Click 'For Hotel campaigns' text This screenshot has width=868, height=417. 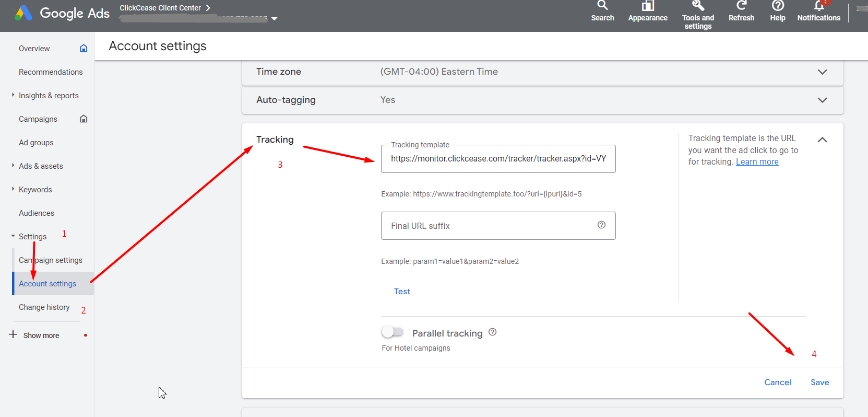click(416, 348)
